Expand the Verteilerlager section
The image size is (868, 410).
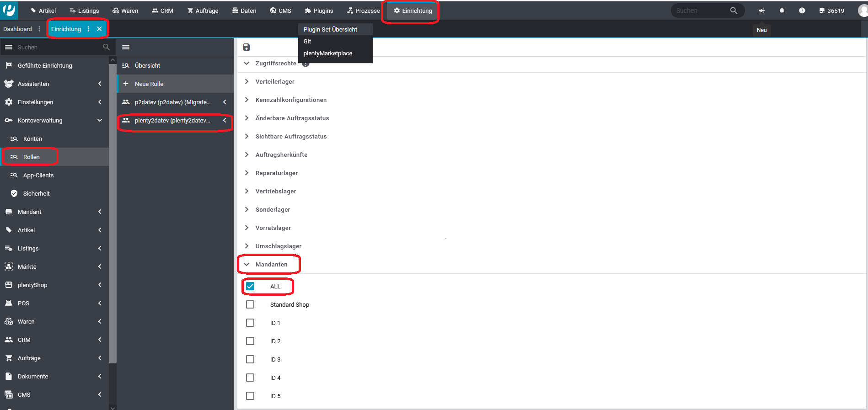(247, 81)
